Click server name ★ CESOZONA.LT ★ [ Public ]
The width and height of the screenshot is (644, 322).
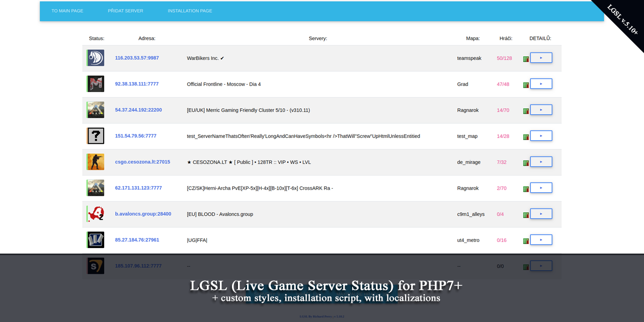(x=249, y=162)
